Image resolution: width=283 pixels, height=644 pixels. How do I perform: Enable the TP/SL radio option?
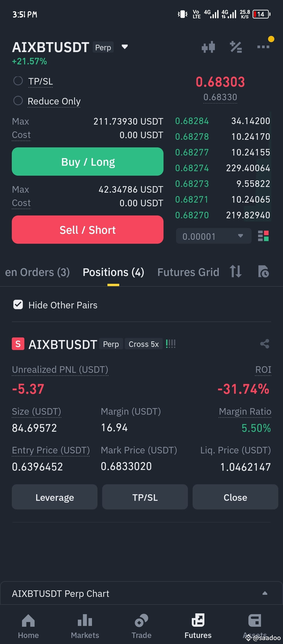click(x=18, y=81)
